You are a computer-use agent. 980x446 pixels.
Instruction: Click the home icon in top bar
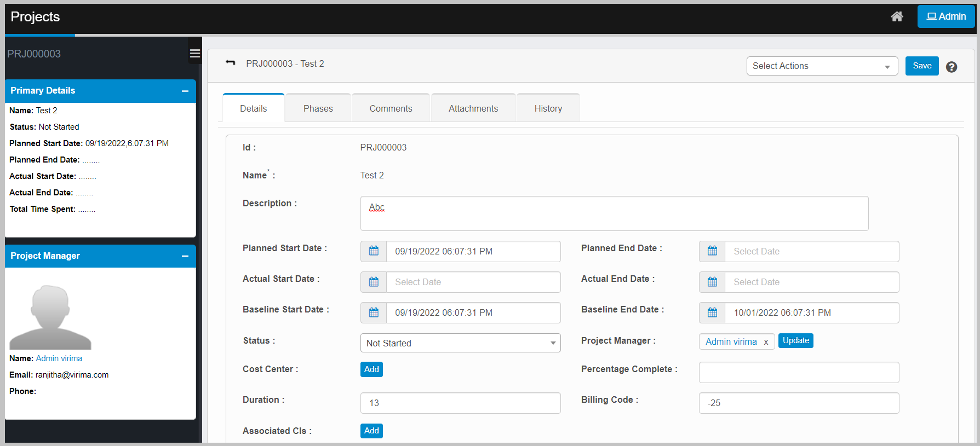coord(897,16)
